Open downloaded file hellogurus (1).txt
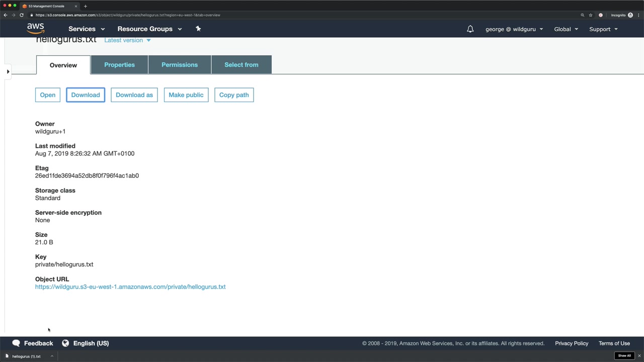This screenshot has height=362, width=644. click(27, 356)
